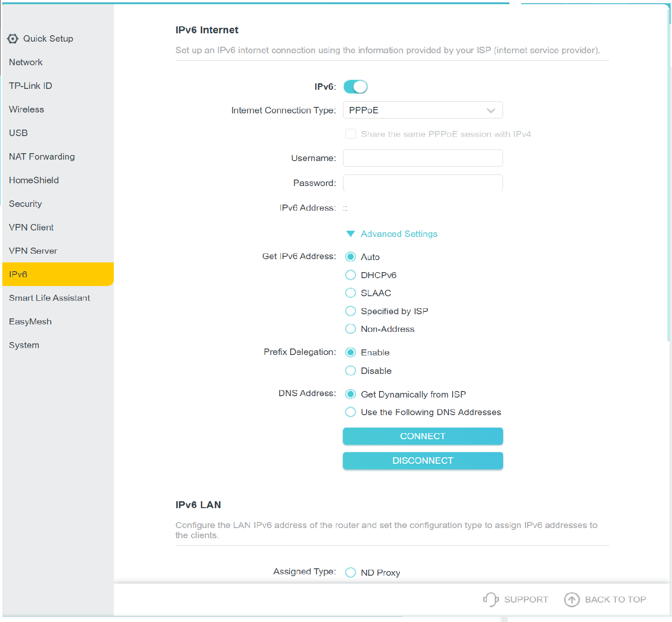
Task: Open the Wireless menu section
Action: coord(26,110)
